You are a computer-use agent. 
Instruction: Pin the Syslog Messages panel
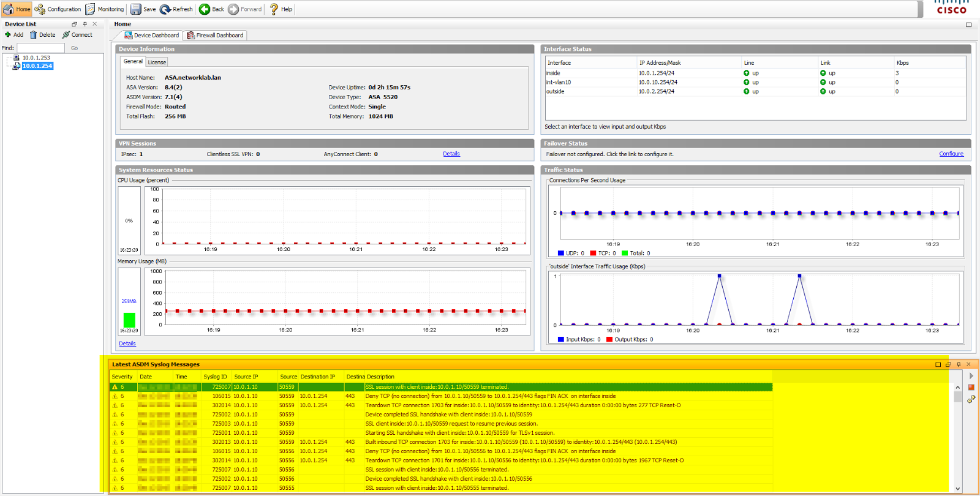pos(959,365)
